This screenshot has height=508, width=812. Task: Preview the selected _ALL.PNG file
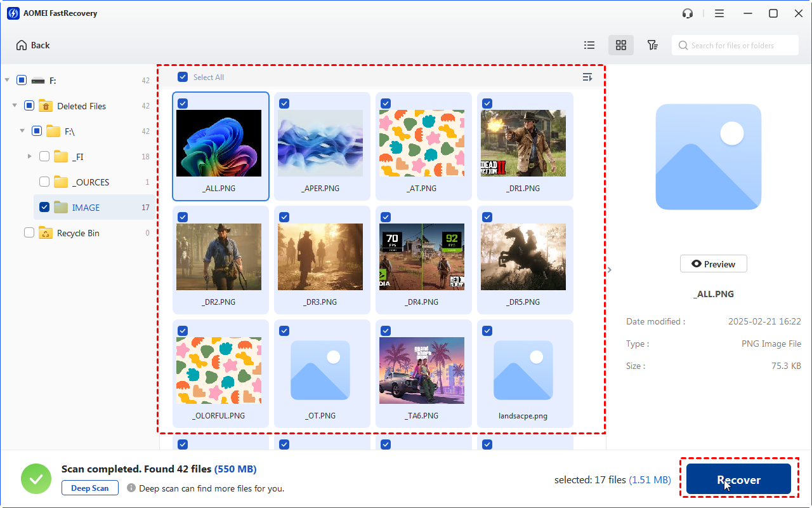point(713,264)
